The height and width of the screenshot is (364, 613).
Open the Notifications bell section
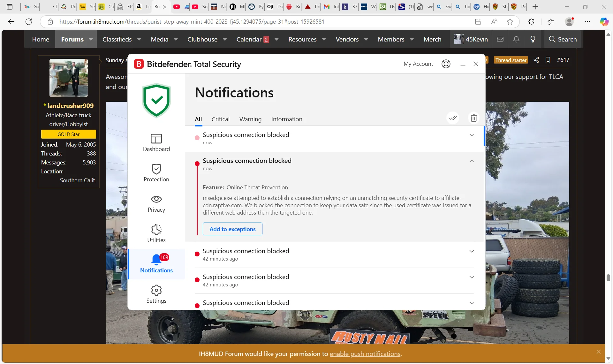[156, 264]
